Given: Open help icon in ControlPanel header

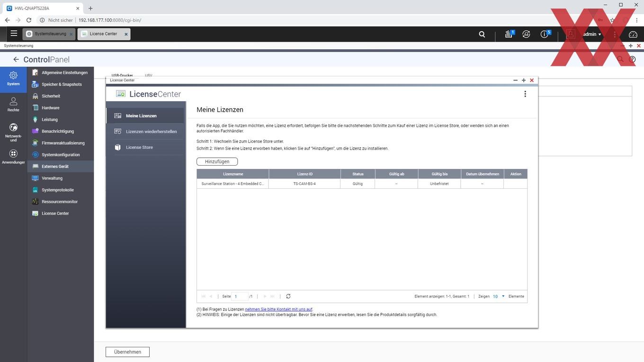Looking at the screenshot, I should [632, 60].
